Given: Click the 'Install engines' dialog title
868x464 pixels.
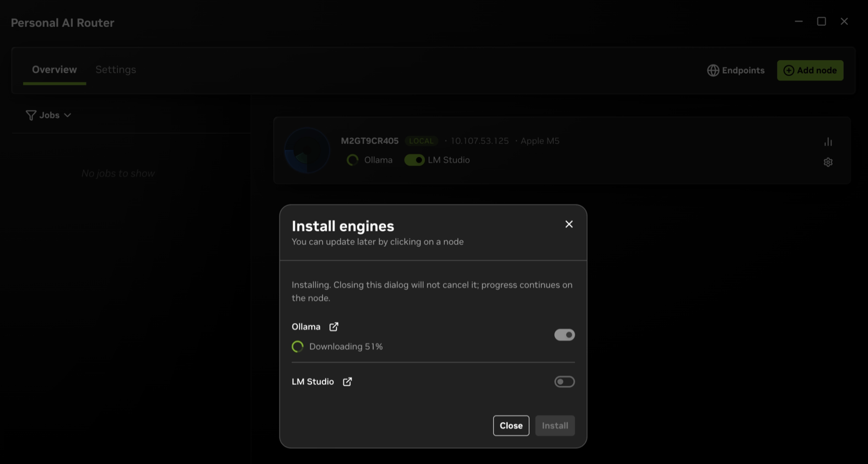Looking at the screenshot, I should point(343,226).
